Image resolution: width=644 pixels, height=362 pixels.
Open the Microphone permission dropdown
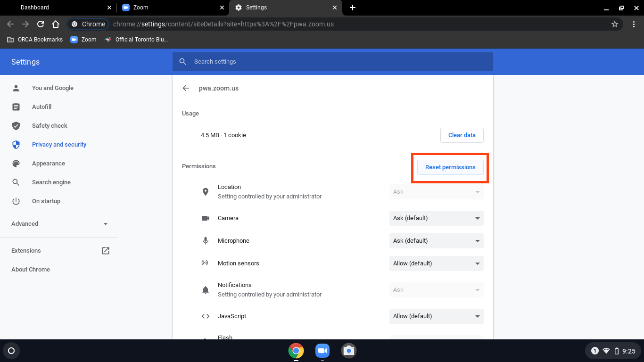[x=437, y=241]
